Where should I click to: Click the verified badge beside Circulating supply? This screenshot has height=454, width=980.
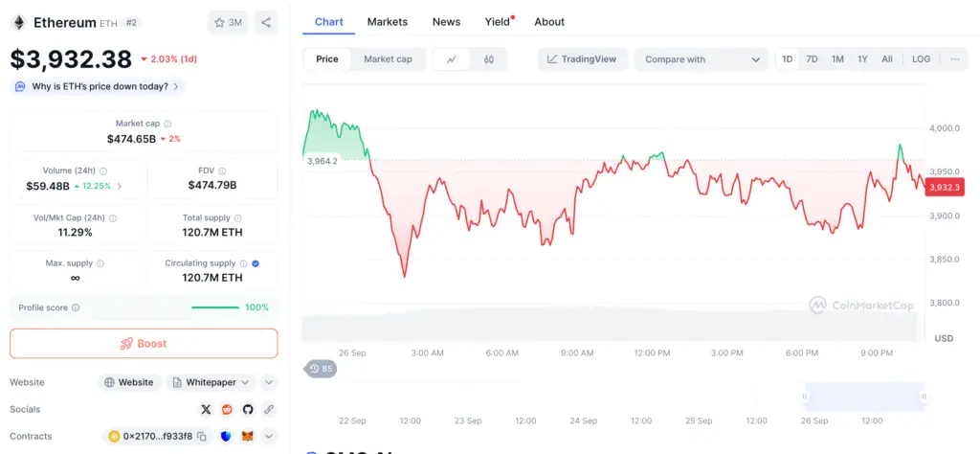(255, 264)
